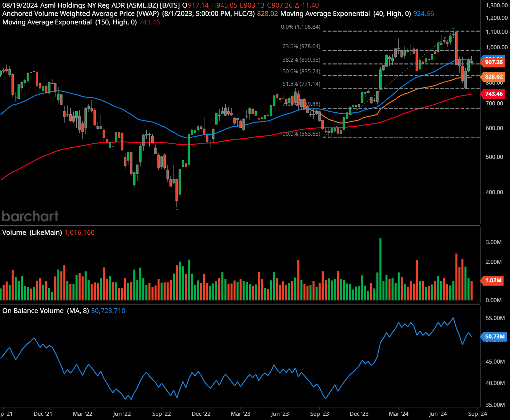Viewport: 510px width, 420px height.
Task: Click the 1.02M volume axis tag
Action: tap(493, 280)
